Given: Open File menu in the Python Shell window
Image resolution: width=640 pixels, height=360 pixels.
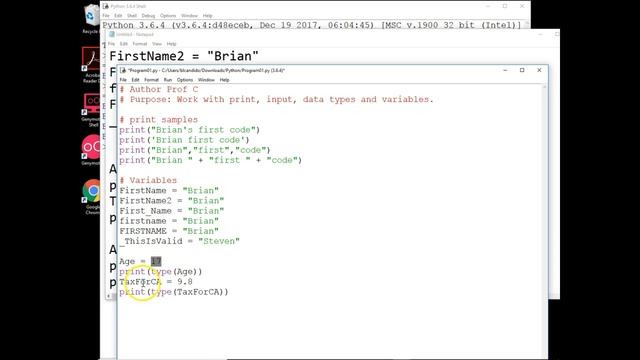Looking at the screenshot, I should [106, 16].
